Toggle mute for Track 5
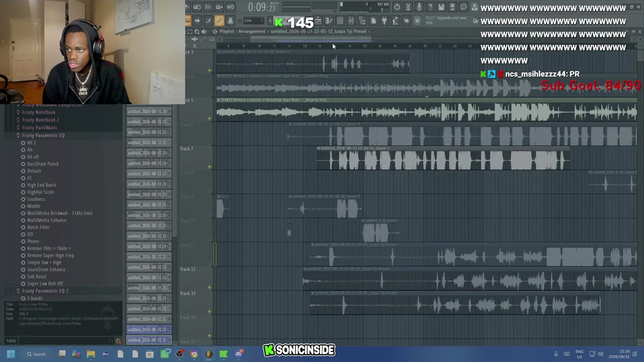 point(210,118)
